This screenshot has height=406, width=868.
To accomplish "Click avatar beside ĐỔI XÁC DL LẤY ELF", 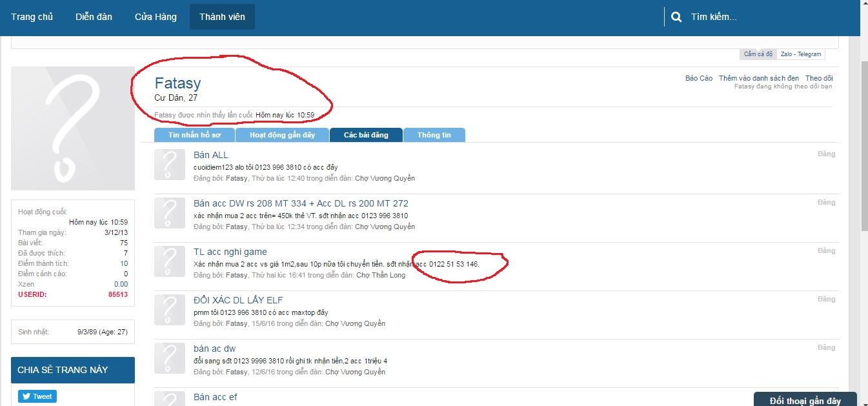I will coord(170,310).
